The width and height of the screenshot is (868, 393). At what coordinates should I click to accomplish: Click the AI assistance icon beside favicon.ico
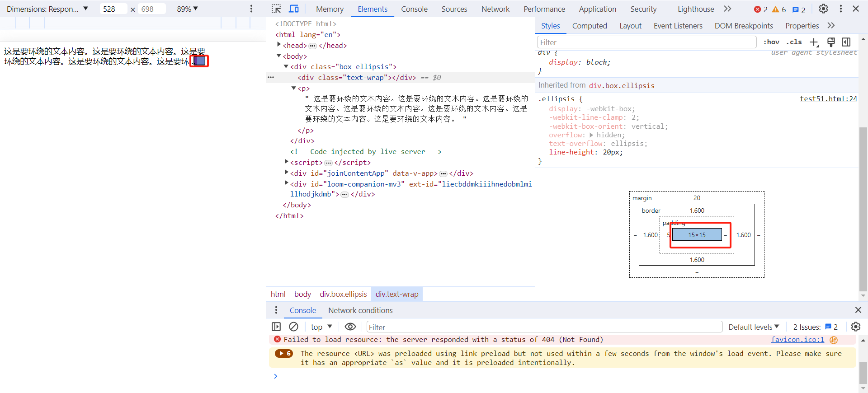[834, 340]
